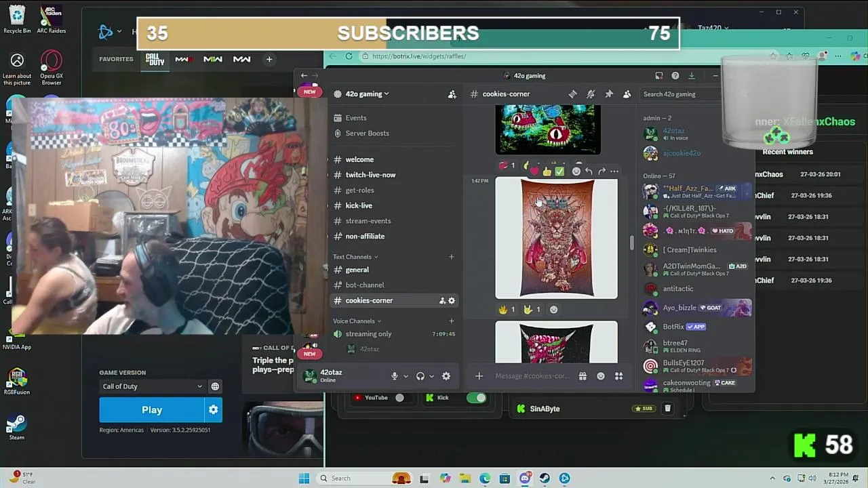Reply to message using arrow icon

click(589, 171)
